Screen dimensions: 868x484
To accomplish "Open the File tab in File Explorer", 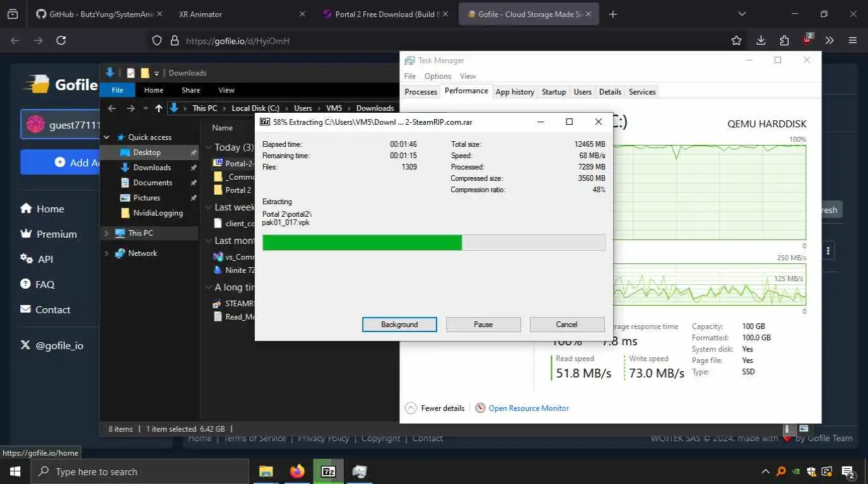I will 117,90.
